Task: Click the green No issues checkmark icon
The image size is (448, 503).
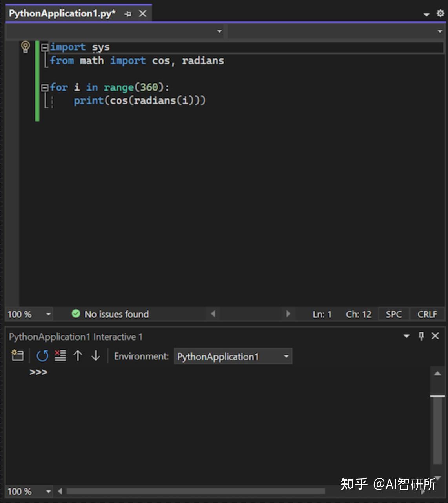Action: (76, 314)
